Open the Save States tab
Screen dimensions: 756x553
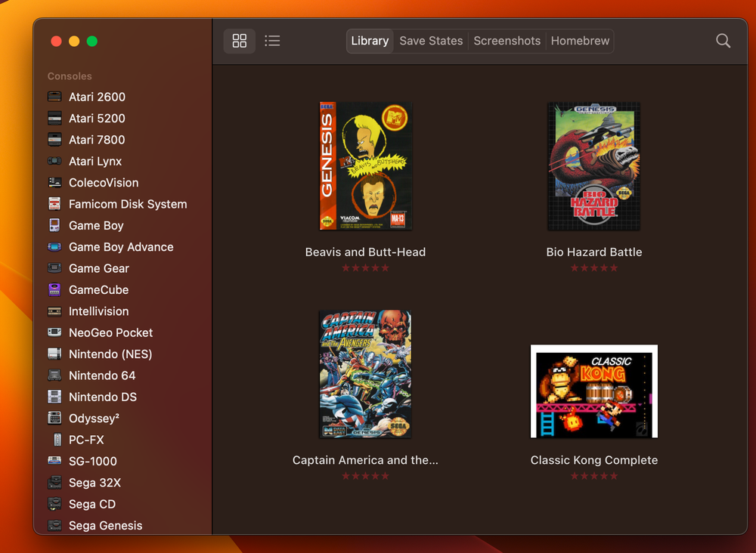tap(431, 41)
